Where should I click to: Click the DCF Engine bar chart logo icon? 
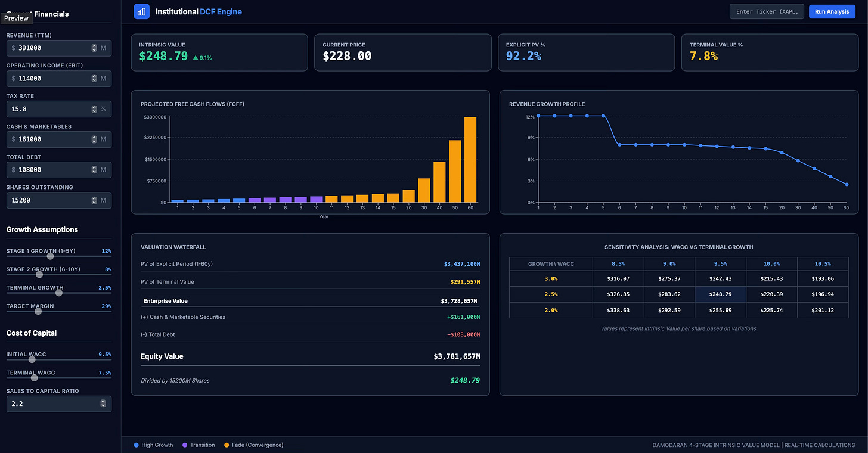pos(142,11)
